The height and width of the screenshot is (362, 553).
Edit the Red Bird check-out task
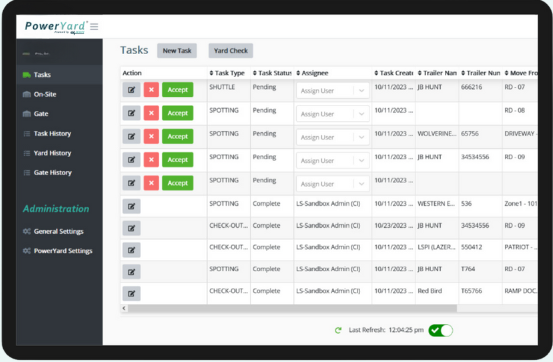pyautogui.click(x=132, y=293)
